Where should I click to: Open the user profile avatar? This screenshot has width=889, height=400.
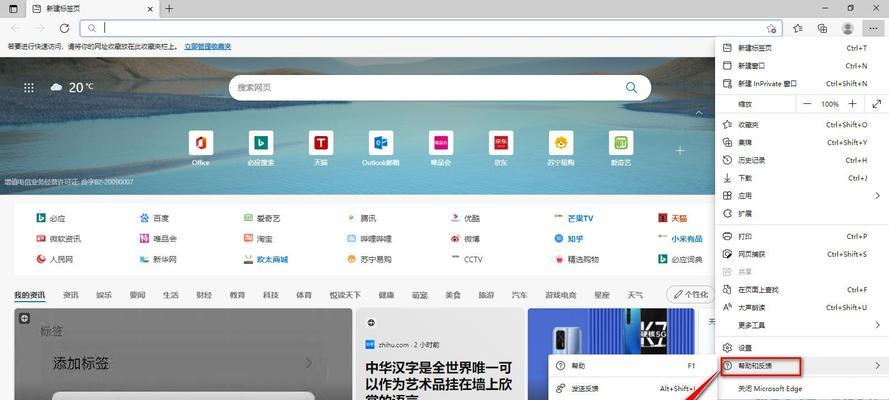tap(848, 28)
